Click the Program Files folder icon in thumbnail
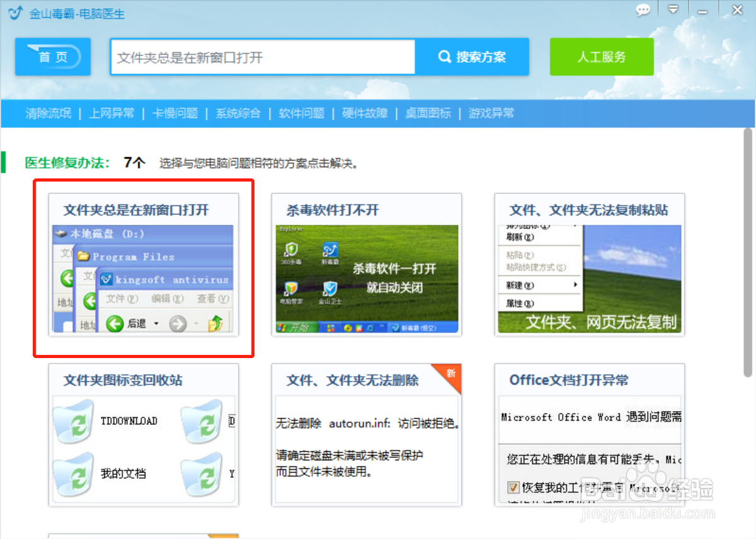Image resolution: width=756 pixels, height=539 pixels. (x=83, y=257)
